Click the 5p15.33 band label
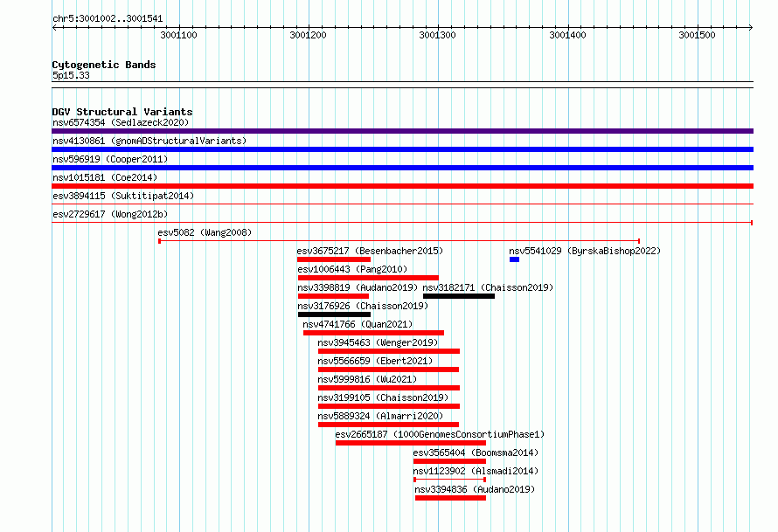 click(71, 75)
